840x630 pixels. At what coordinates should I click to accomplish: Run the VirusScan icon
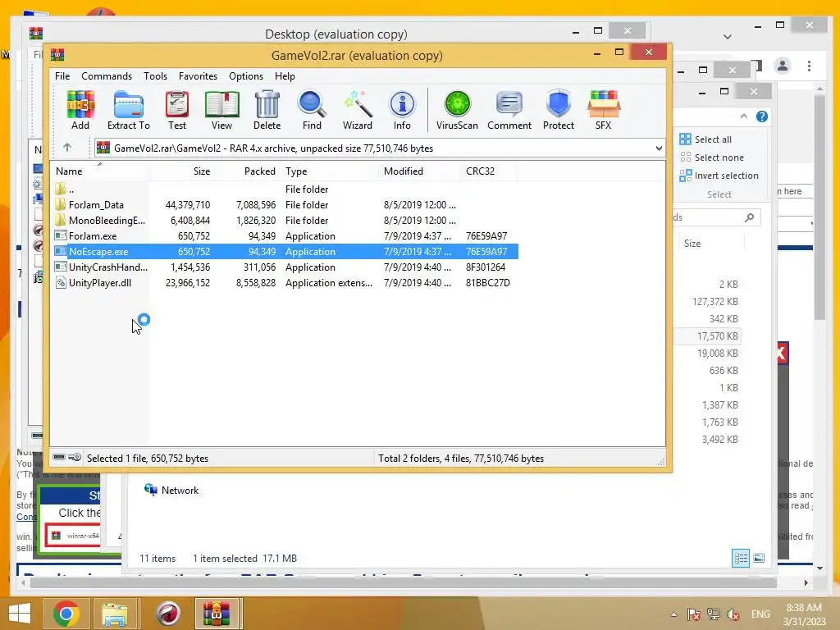click(457, 109)
